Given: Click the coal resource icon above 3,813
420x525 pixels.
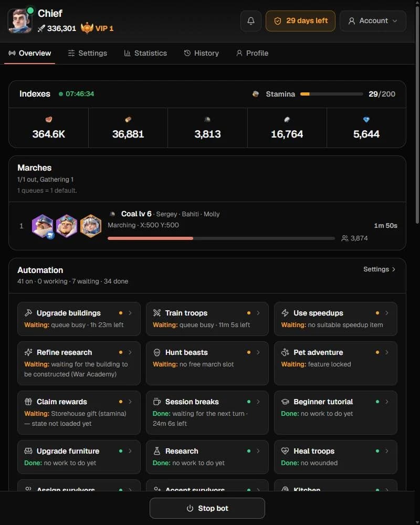Looking at the screenshot, I should click(207, 119).
